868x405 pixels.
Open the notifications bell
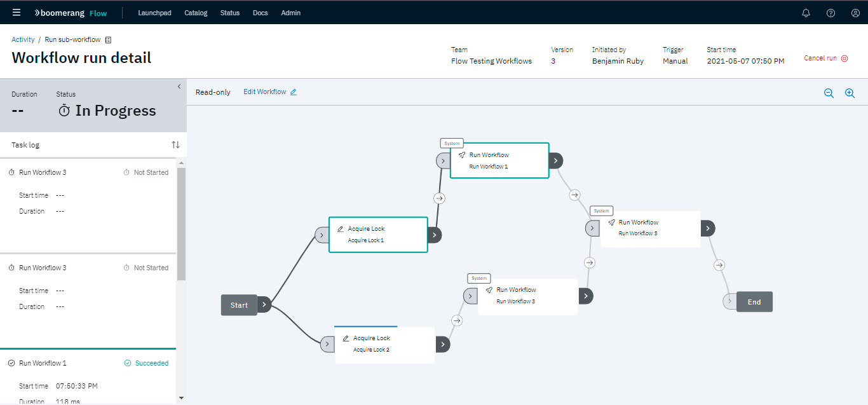pos(806,13)
